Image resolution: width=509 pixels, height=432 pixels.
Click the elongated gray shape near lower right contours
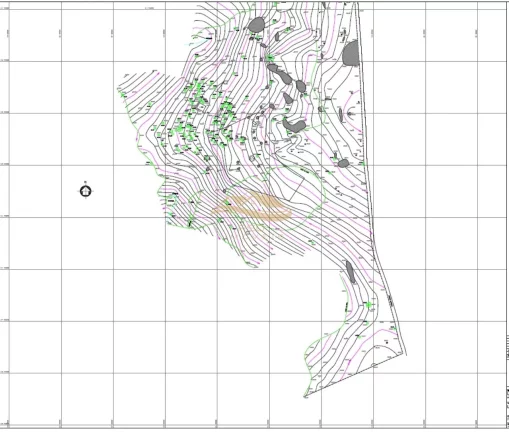pos(350,272)
